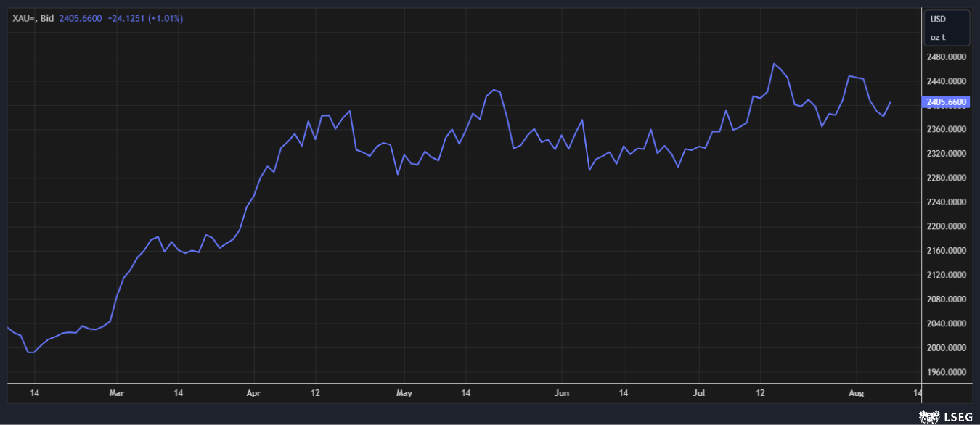The width and height of the screenshot is (980, 425).
Task: Click the +24.1251 (+1.01%) change value
Action: [145, 18]
